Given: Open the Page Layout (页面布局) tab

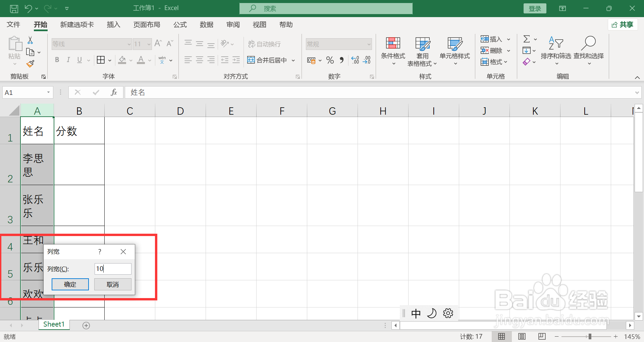Looking at the screenshot, I should [147, 24].
